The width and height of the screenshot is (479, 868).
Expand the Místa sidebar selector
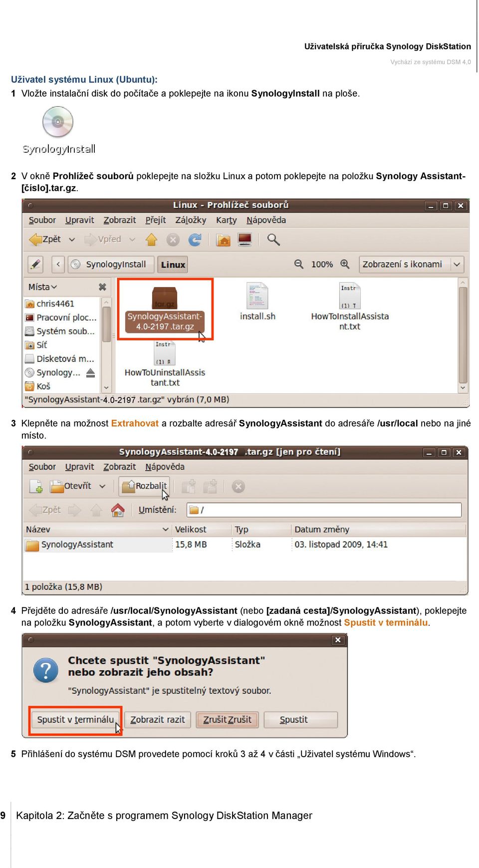click(42, 287)
